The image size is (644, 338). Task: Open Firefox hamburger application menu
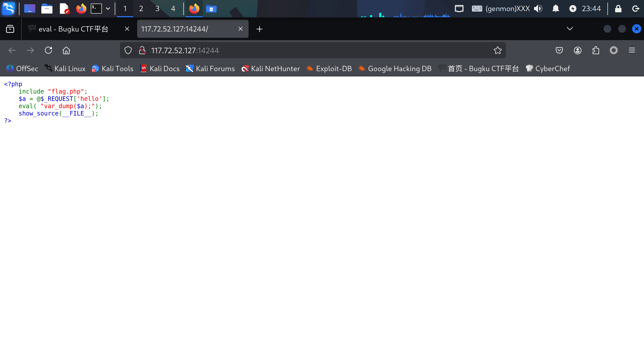[x=632, y=50]
